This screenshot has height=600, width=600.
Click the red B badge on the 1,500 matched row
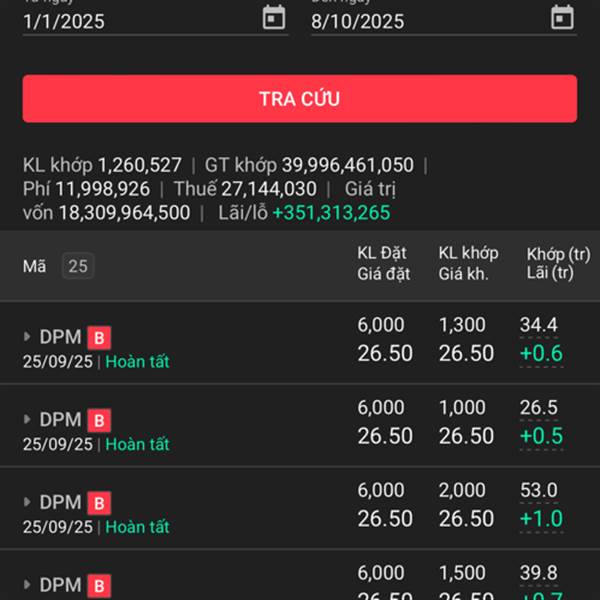coord(98,585)
